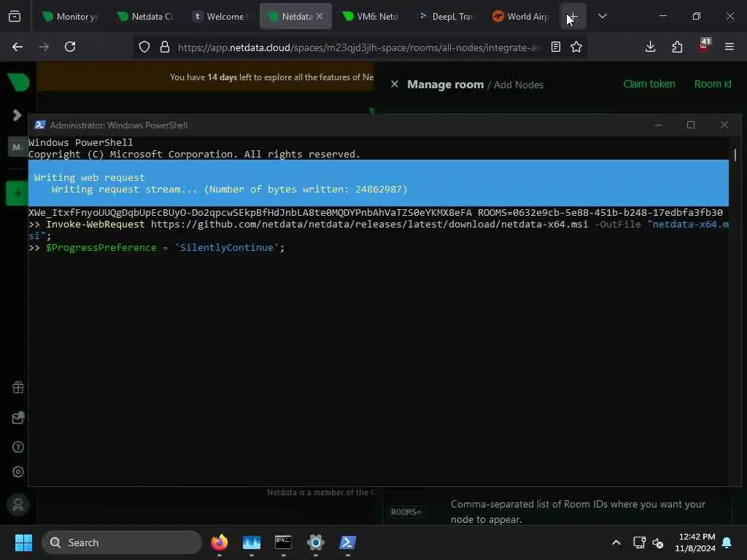This screenshot has height=560, width=747.
Task: Open Firefox extensions menu
Action: click(x=677, y=47)
